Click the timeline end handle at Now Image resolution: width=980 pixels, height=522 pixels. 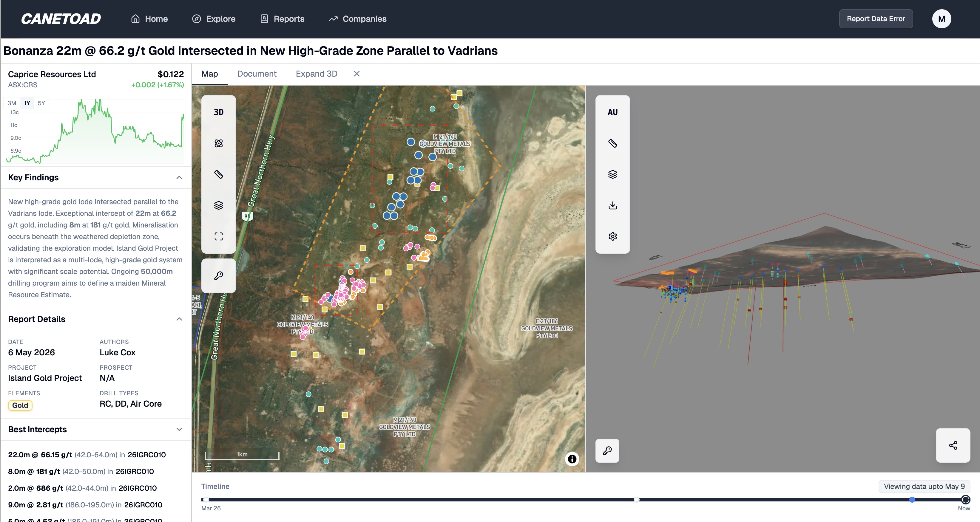pos(965,500)
